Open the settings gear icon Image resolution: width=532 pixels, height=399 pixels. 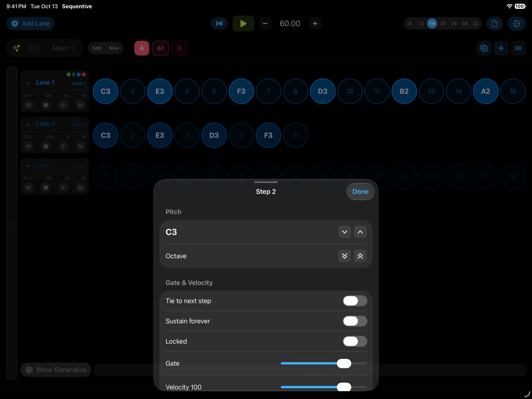point(516,23)
